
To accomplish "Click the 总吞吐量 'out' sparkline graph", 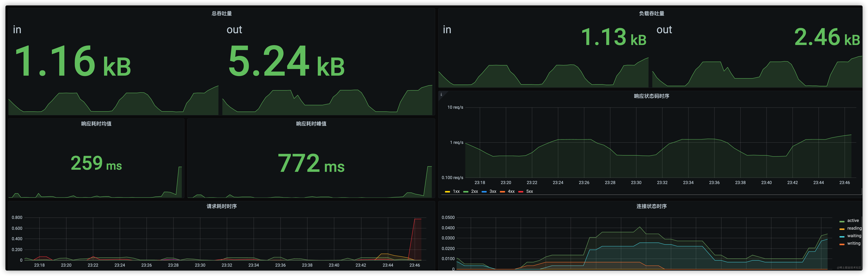I will click(x=327, y=100).
